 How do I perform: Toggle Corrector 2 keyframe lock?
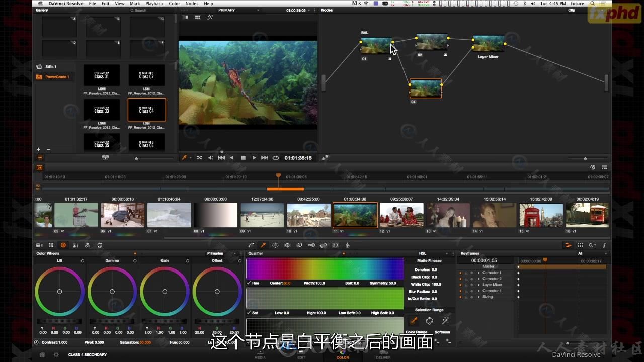[x=466, y=279]
